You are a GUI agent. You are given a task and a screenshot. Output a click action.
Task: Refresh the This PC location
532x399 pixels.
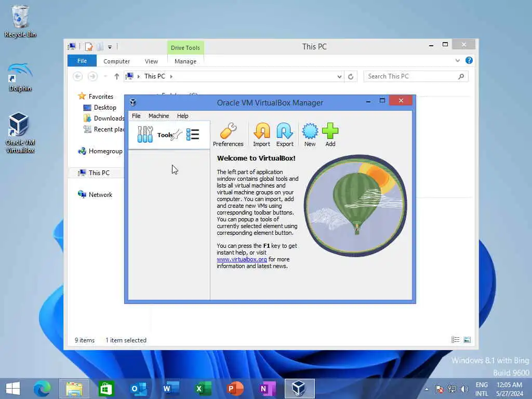[x=351, y=77]
